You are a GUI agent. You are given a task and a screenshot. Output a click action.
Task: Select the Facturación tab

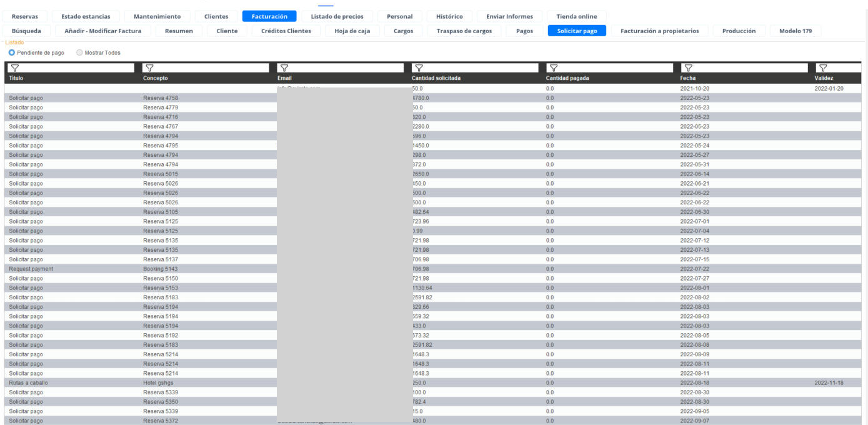click(x=269, y=16)
